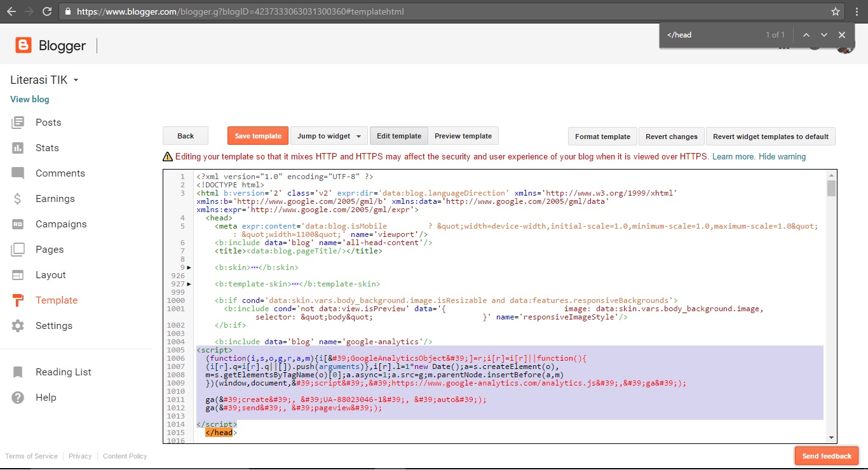Image resolution: width=868 pixels, height=470 pixels.
Task: Expand the b:template-skin fold on line 927
Action: click(189, 285)
